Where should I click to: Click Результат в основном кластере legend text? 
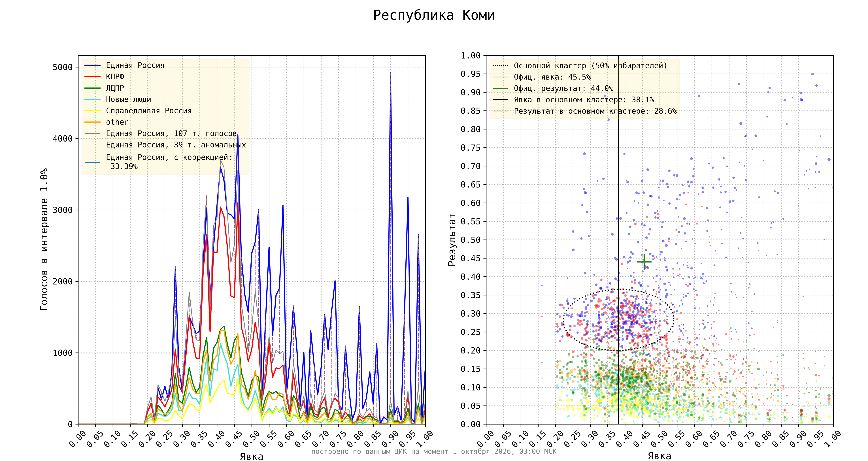click(x=595, y=111)
